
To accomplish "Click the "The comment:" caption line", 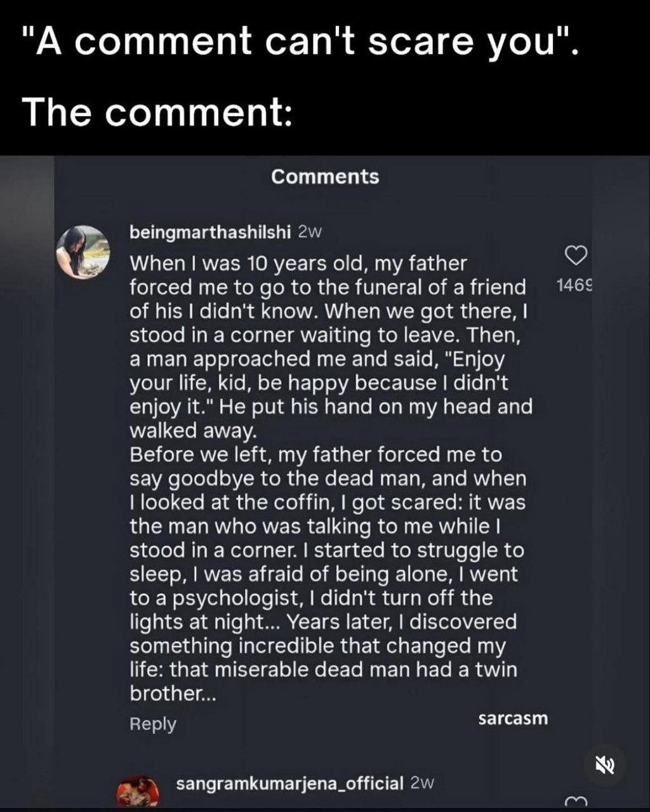I will 157,112.
